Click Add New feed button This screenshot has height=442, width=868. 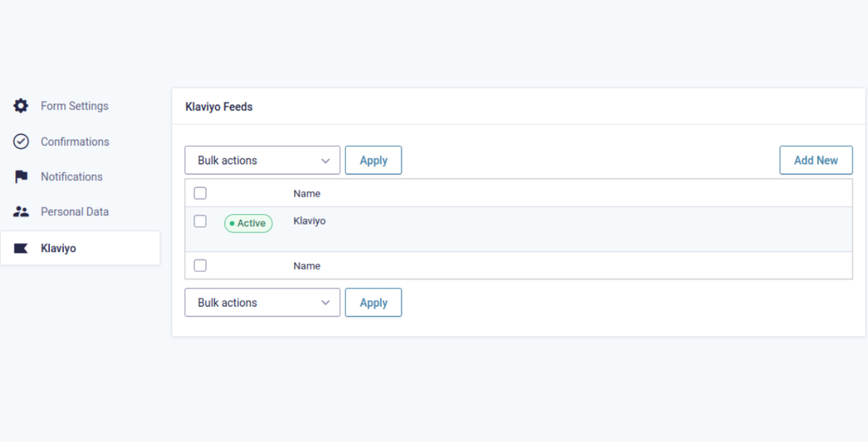[x=816, y=160]
